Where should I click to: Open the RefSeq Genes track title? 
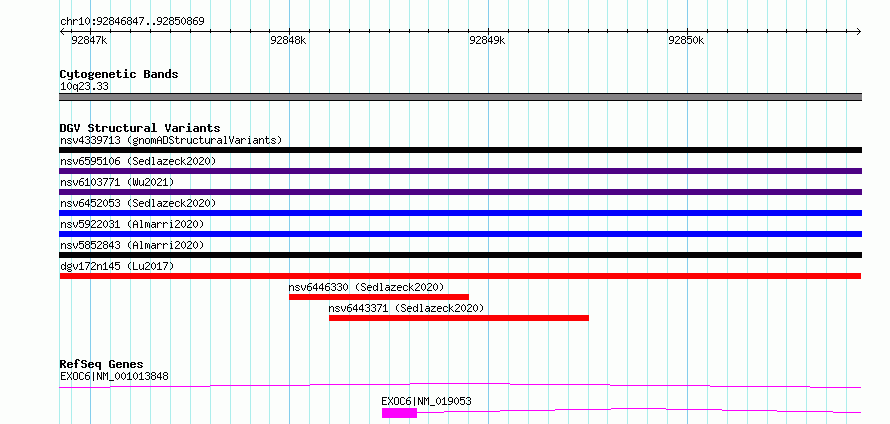click(x=102, y=364)
